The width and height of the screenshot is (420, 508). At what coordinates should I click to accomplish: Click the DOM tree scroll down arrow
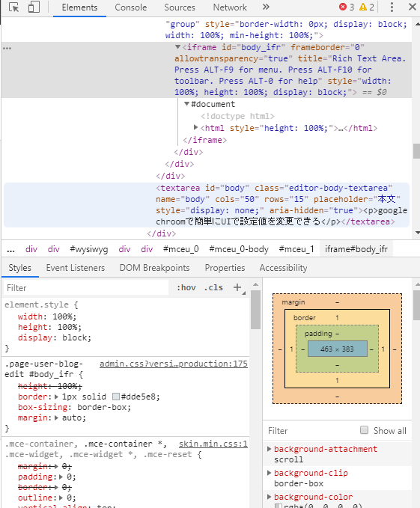tap(417, 233)
